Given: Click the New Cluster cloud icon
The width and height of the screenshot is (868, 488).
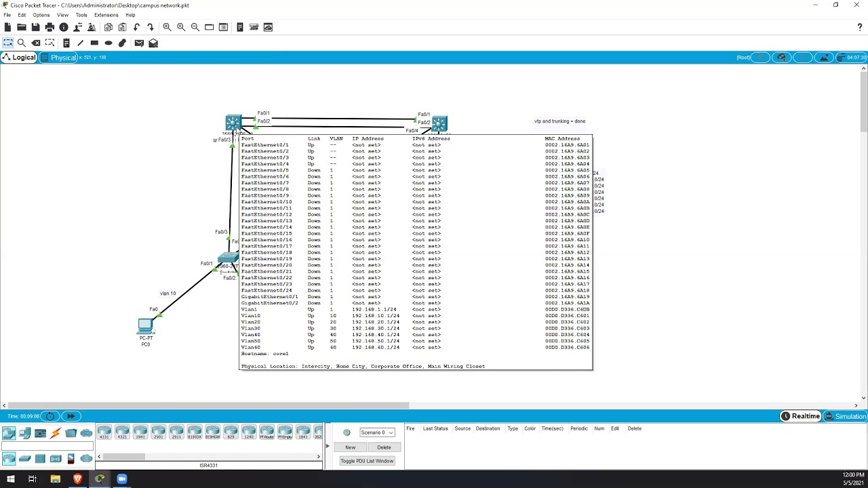Looking at the screenshot, I should click(781, 58).
